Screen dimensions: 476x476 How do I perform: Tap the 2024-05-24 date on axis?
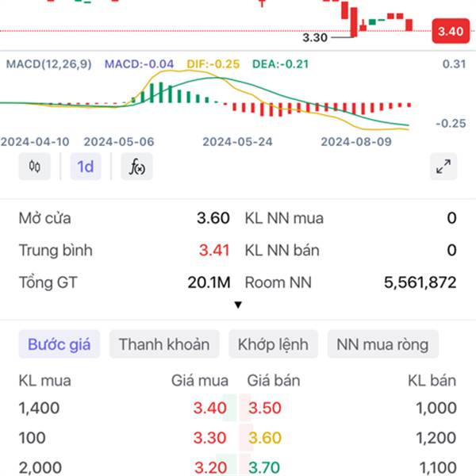238,142
